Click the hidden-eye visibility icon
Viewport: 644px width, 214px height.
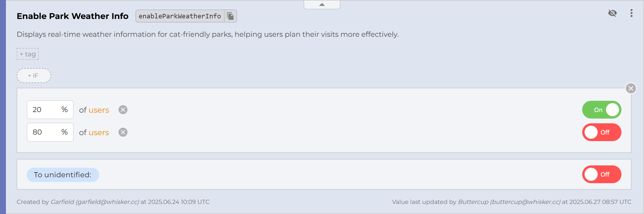coord(612,13)
